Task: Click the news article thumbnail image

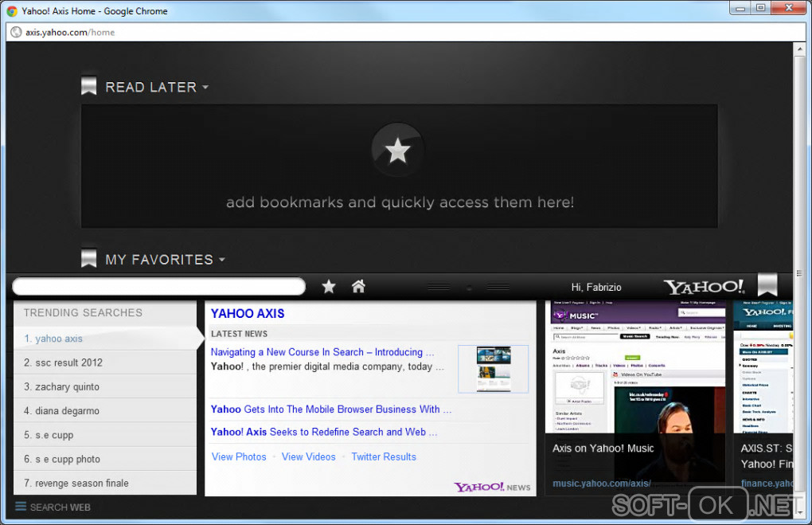Action: click(x=493, y=369)
